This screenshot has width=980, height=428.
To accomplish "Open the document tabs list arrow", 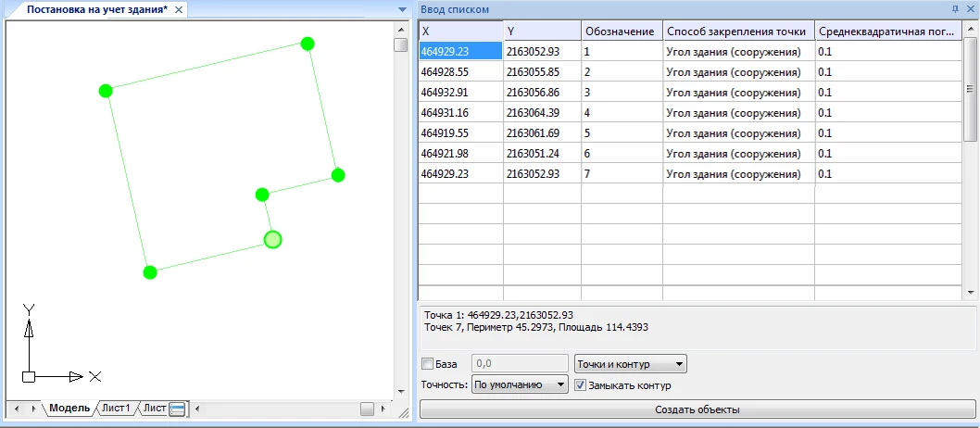I will (x=402, y=9).
